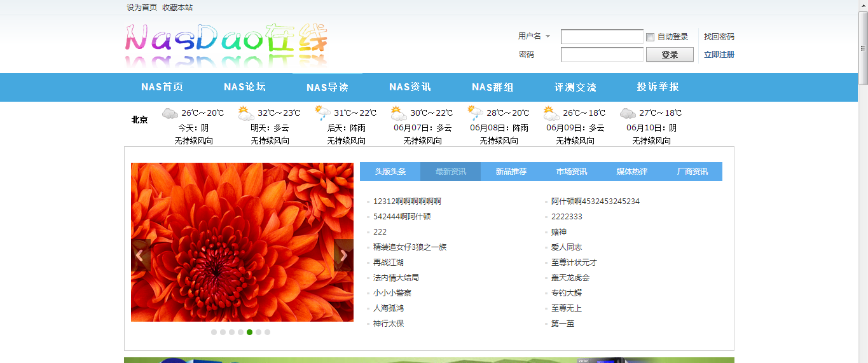This screenshot has width=868, height=363.
Task: Open article 轰天龙虎会
Action: (x=570, y=278)
